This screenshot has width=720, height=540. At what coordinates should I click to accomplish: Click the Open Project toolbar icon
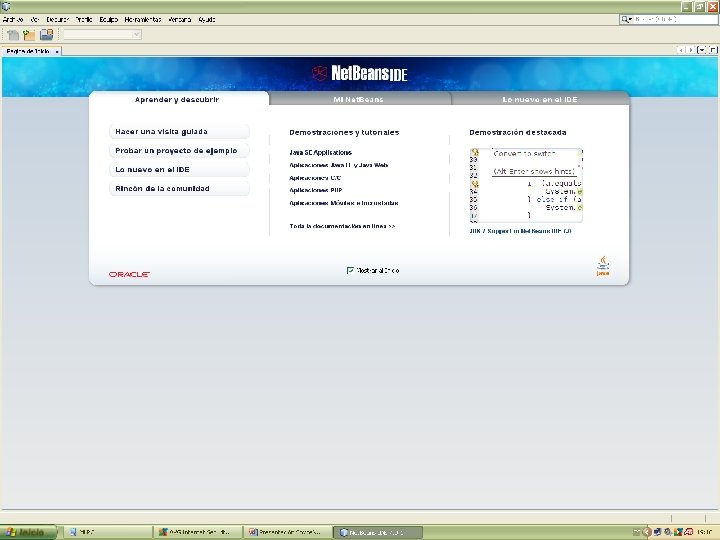[x=46, y=34]
